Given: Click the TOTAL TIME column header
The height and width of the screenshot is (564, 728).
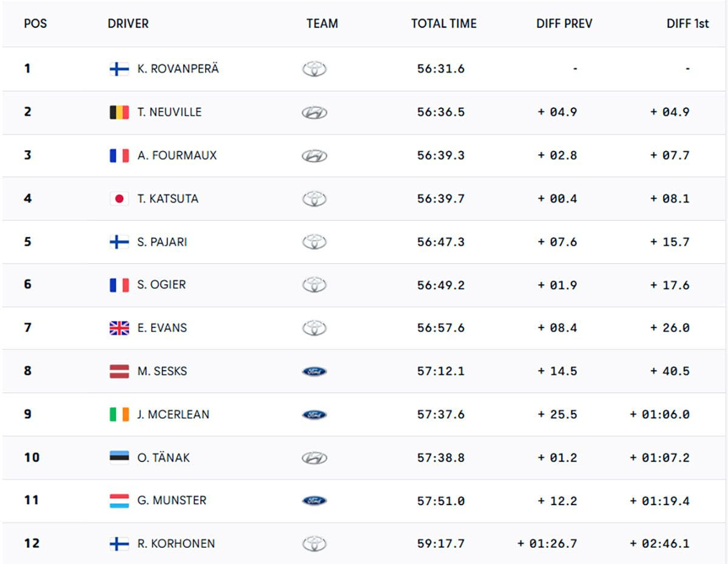Looking at the screenshot, I should coord(443,24).
